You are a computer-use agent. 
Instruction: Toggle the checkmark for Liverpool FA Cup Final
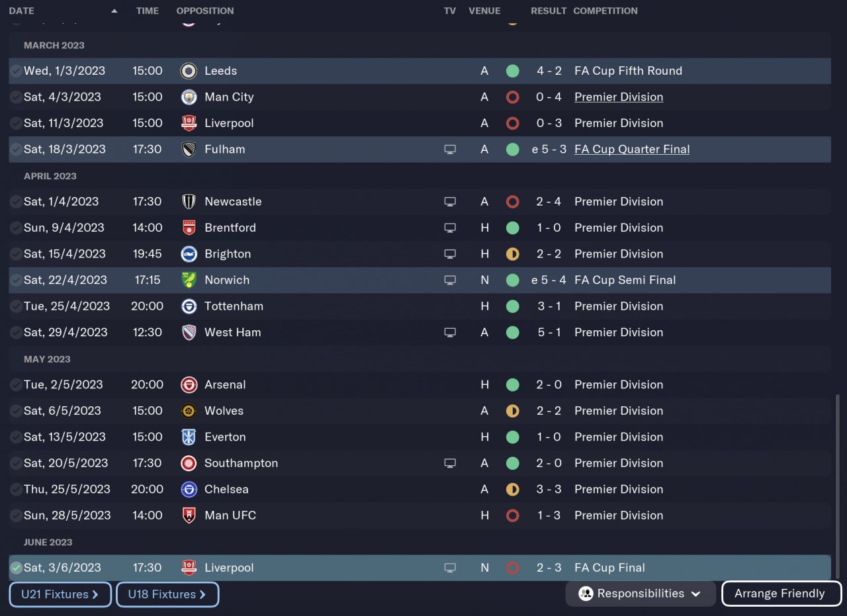16,568
